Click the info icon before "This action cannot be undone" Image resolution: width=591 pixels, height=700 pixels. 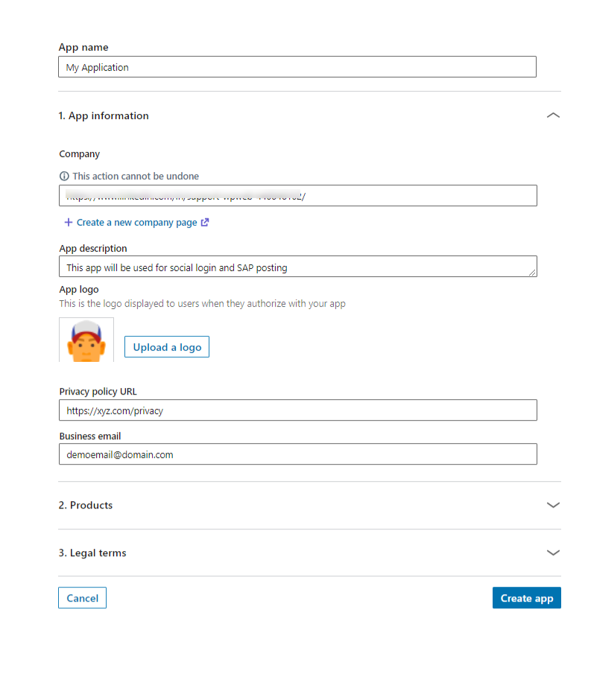pyautogui.click(x=63, y=176)
